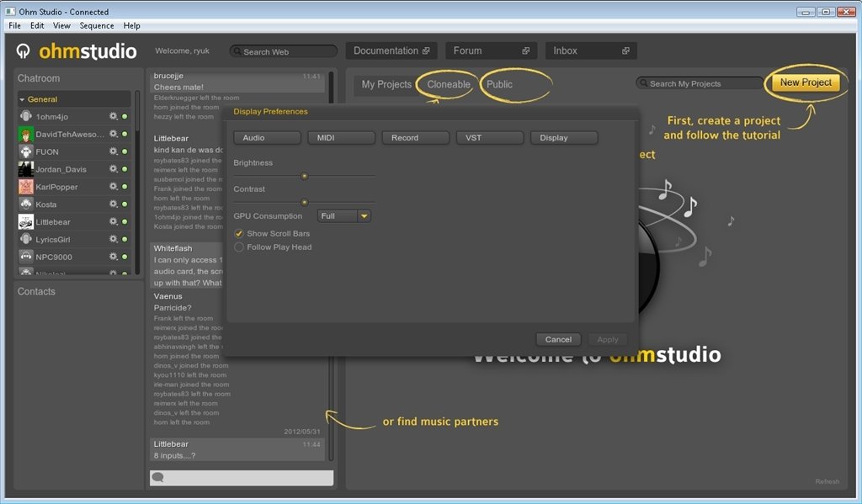Click FUON's gear icon
Image resolution: width=862 pixels, height=504 pixels.
(114, 151)
